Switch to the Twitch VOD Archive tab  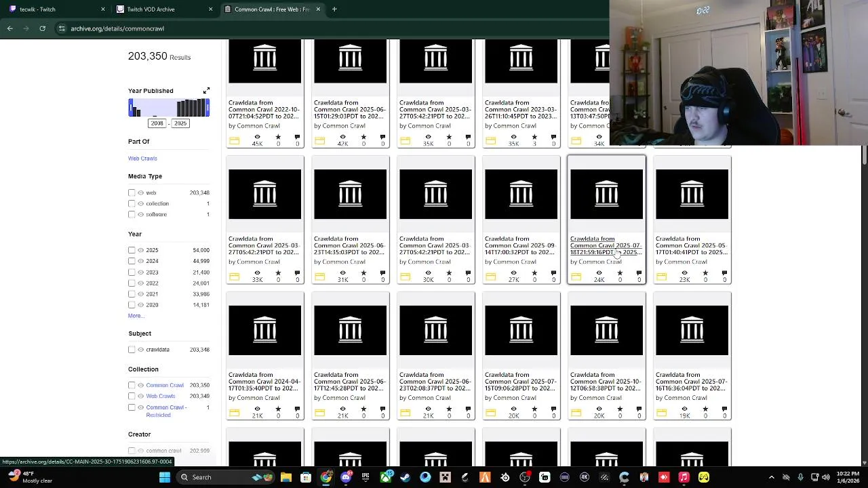click(x=163, y=9)
